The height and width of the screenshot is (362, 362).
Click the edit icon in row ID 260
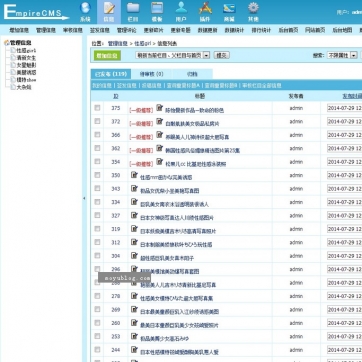pyautogui.click(x=134, y=323)
